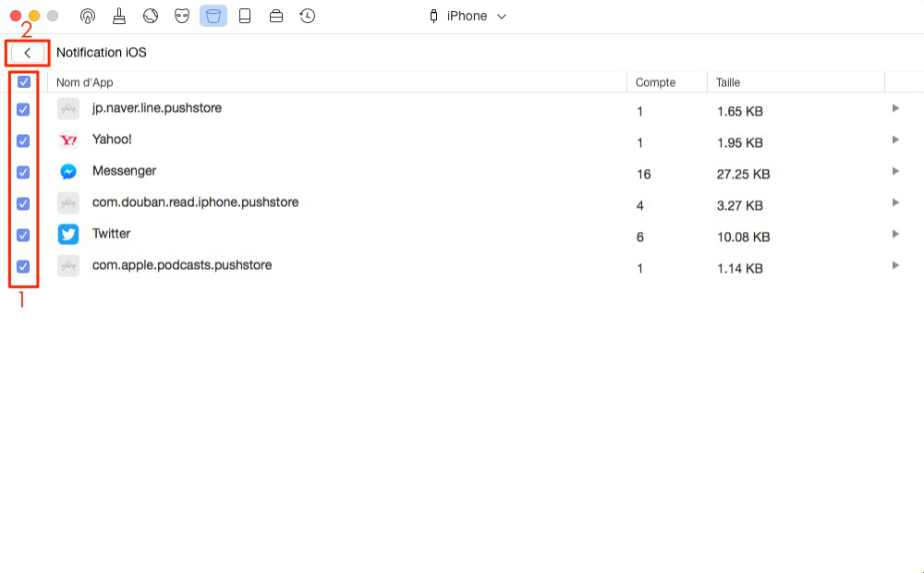Expand the jp.naver.line.pushstore row arrow
The width and height of the screenshot is (924, 573).
(895, 108)
